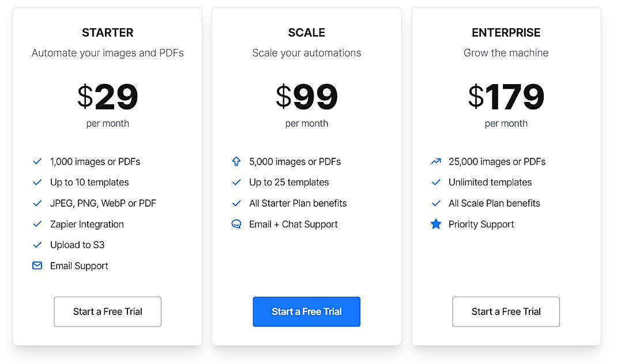Start a Free Trial on the Starter plan

point(107,312)
